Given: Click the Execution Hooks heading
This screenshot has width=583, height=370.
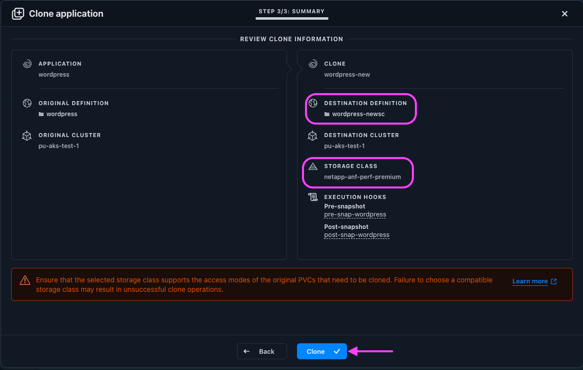Looking at the screenshot, I should [x=355, y=197].
